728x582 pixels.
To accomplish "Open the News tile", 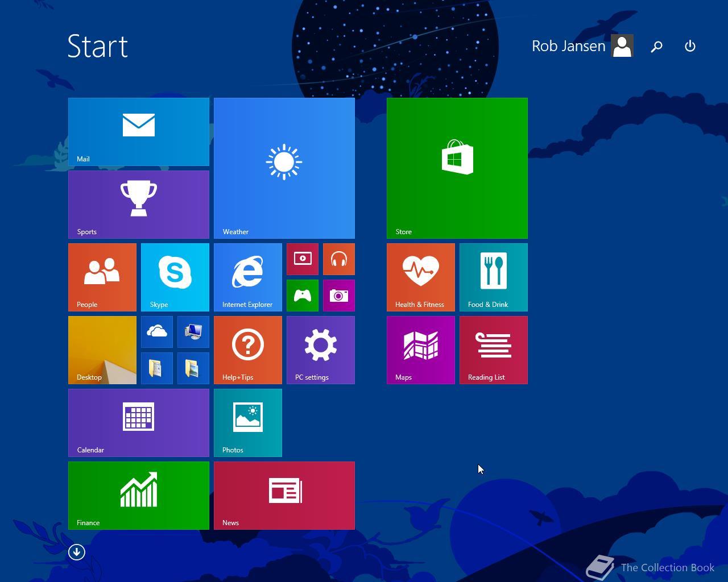I will point(284,496).
